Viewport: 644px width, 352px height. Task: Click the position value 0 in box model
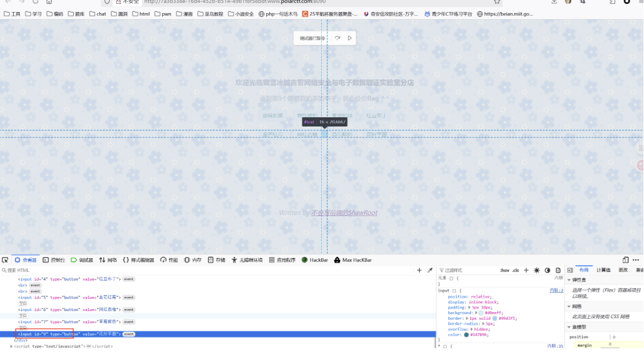tap(614, 337)
